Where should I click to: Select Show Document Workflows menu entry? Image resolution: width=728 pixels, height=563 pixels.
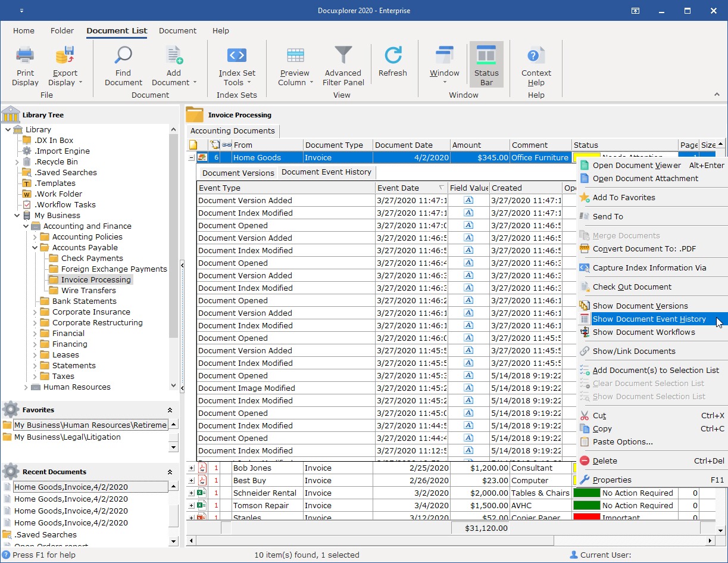point(643,332)
